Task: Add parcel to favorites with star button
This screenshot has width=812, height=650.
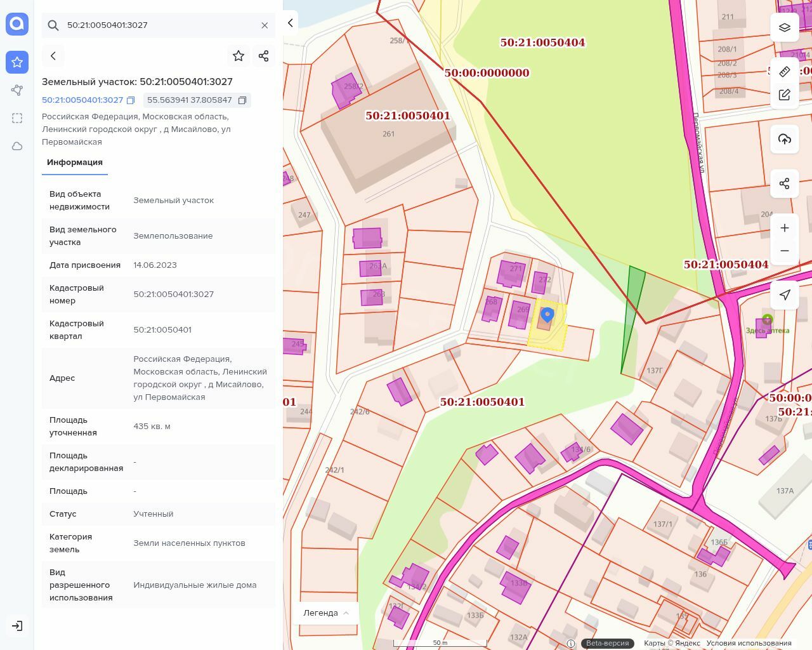Action: (239, 56)
